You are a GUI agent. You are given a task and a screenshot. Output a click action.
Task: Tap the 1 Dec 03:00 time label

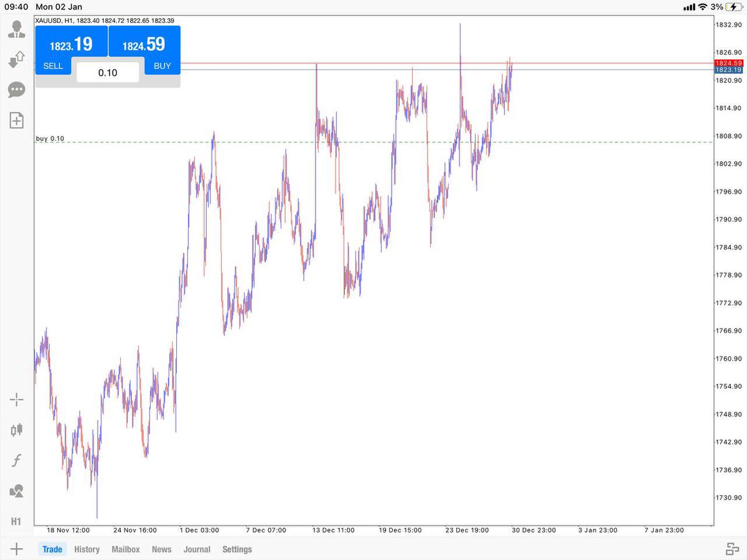(199, 530)
